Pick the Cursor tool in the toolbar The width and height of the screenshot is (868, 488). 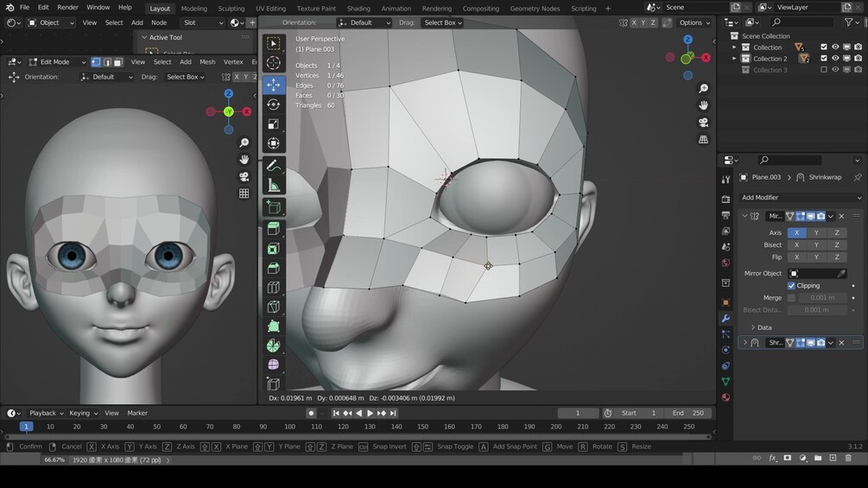click(x=274, y=63)
